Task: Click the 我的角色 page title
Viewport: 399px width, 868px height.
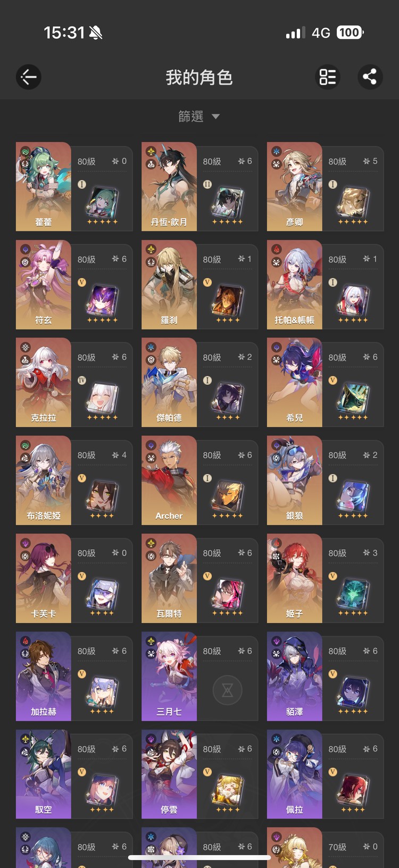Action: click(199, 78)
